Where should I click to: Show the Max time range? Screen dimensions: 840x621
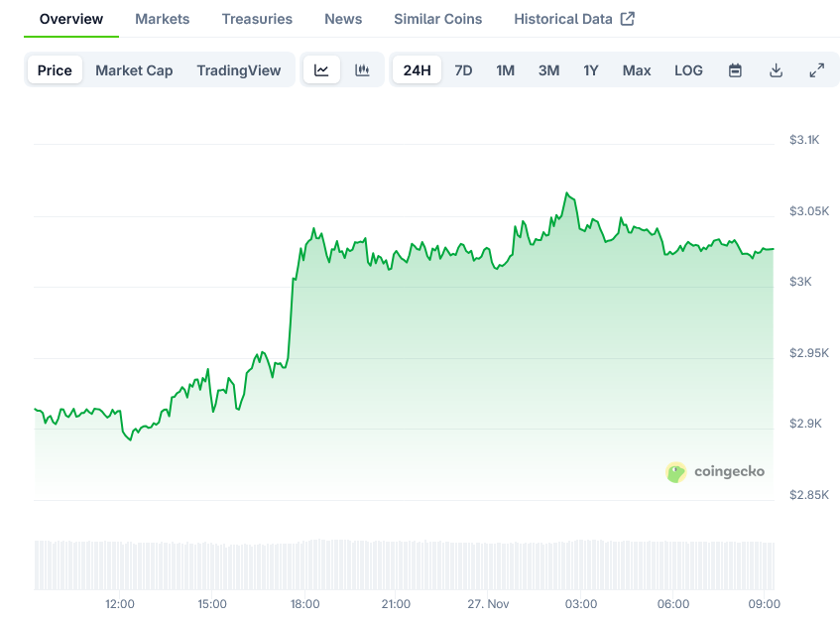click(x=637, y=70)
